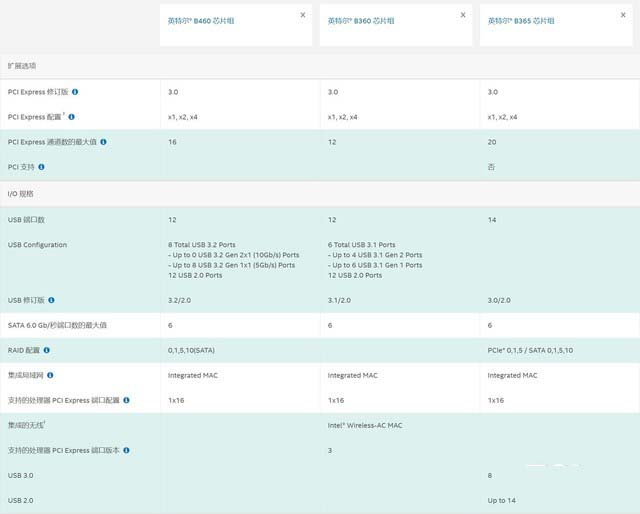Show info for processor PCI Express port configuration
Screen dimensions: 640x514
pos(127,400)
